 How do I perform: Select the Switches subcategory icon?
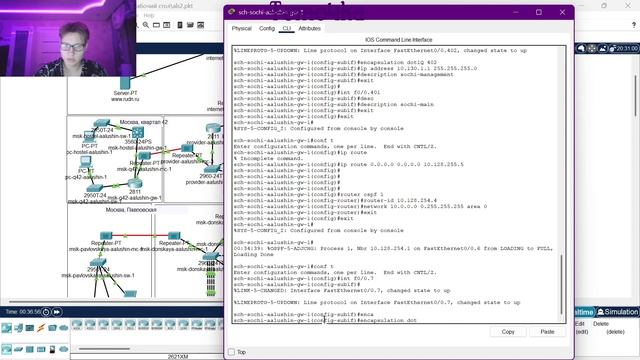pyautogui.click(x=18, y=349)
